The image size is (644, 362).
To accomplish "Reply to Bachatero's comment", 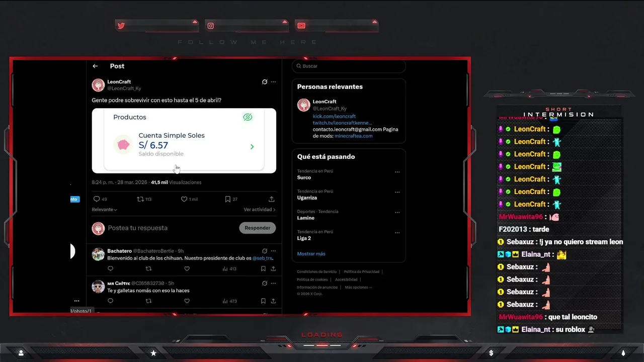I will 110,269.
